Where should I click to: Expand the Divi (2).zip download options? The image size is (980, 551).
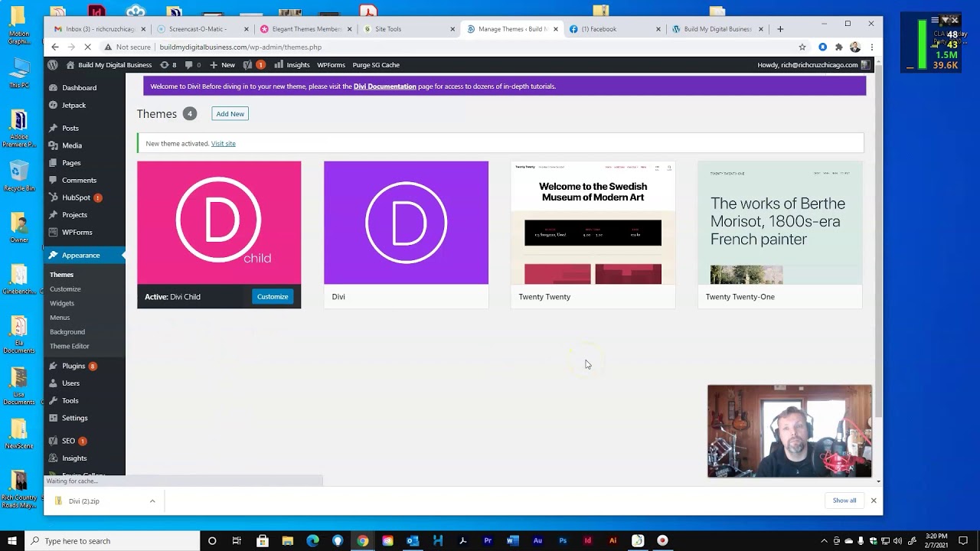(152, 501)
